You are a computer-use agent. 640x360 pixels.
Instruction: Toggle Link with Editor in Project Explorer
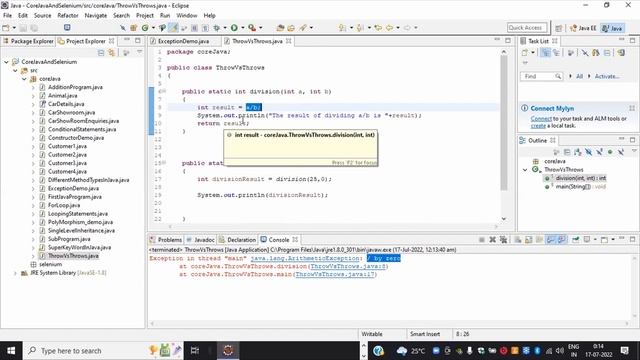(111, 53)
